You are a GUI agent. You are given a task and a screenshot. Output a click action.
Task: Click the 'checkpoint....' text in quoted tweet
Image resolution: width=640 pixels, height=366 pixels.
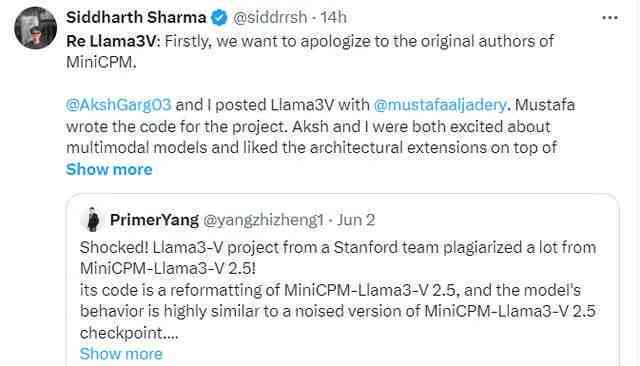pyautogui.click(x=129, y=333)
